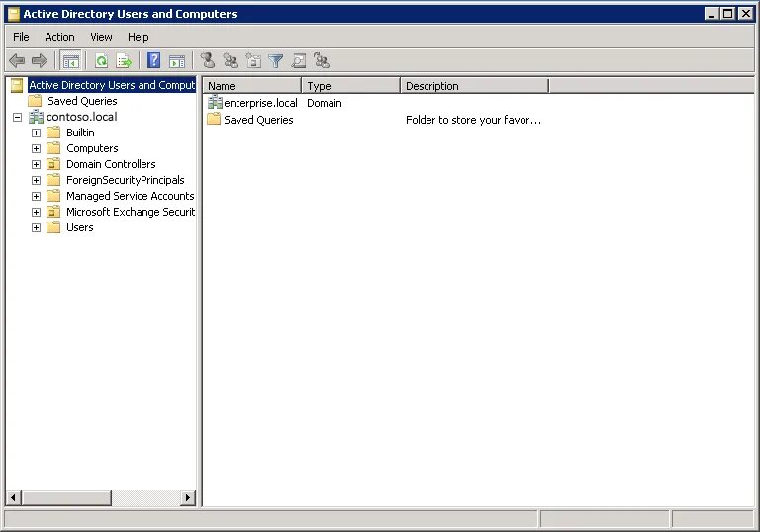The image size is (760, 532).
Task: Click the enterprise.local domain icon in list
Action: (x=215, y=102)
